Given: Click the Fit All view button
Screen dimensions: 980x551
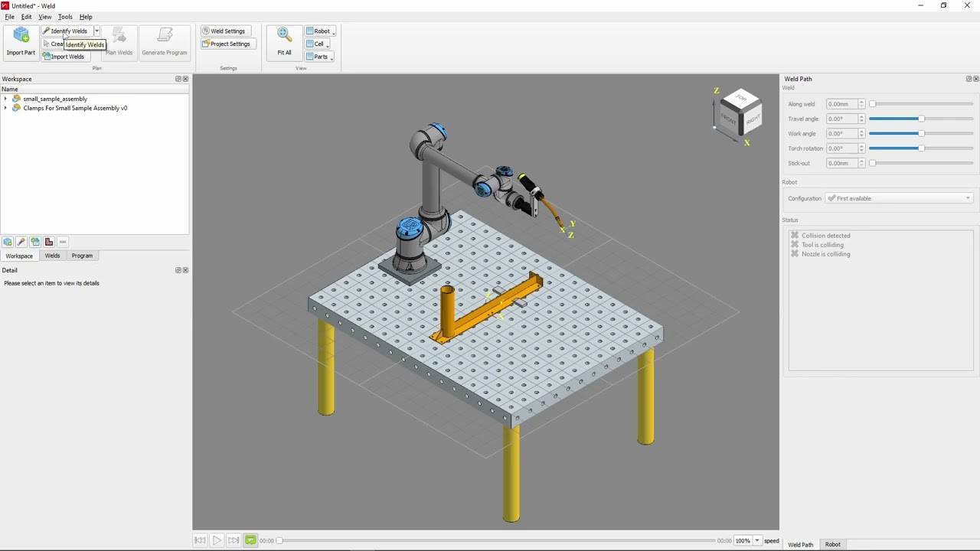Looking at the screenshot, I should click(x=284, y=42).
